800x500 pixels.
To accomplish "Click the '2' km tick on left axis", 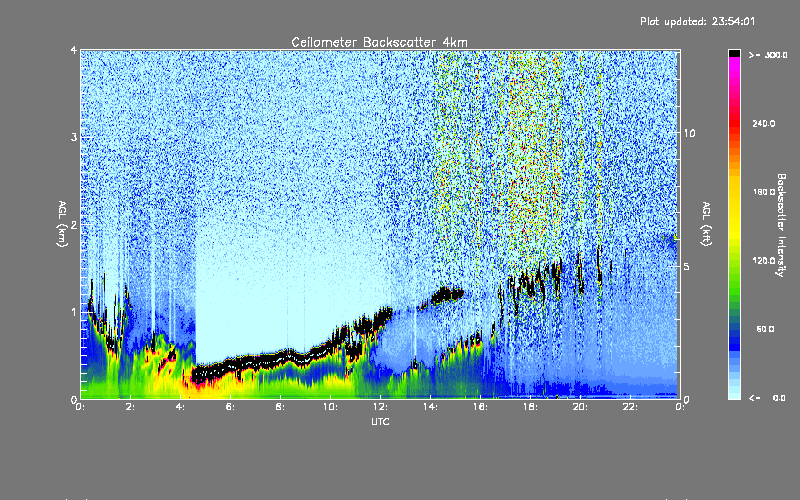I will click(x=74, y=224).
